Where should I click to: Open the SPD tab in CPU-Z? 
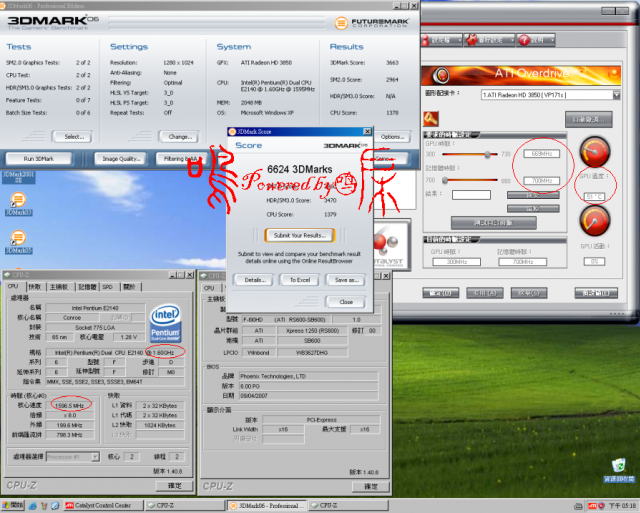(108, 287)
